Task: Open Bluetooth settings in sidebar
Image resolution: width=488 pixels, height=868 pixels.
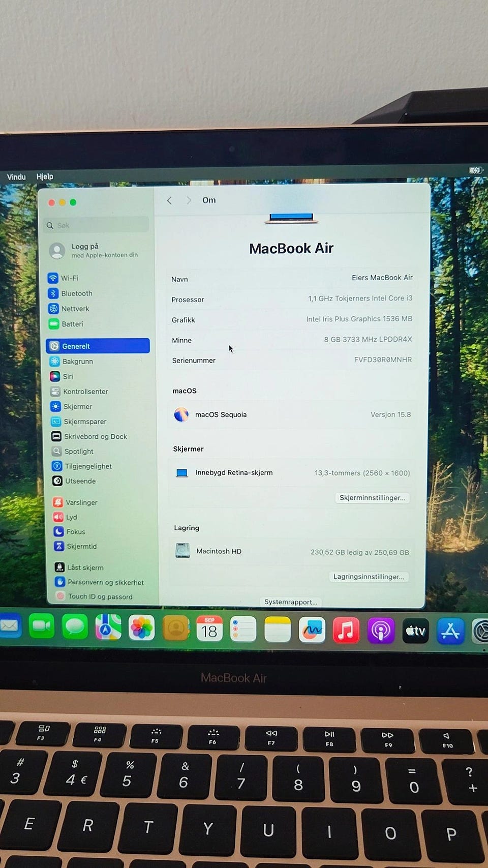Action: [x=71, y=293]
